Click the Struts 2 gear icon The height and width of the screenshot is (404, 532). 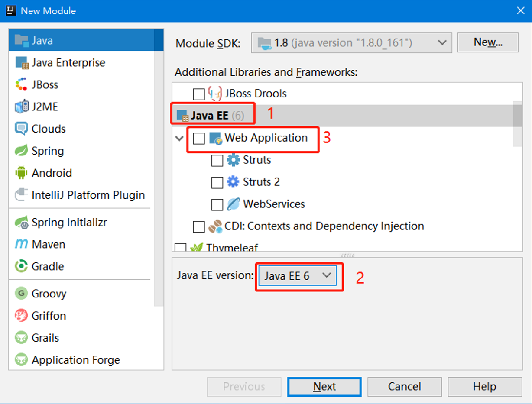[x=233, y=182]
